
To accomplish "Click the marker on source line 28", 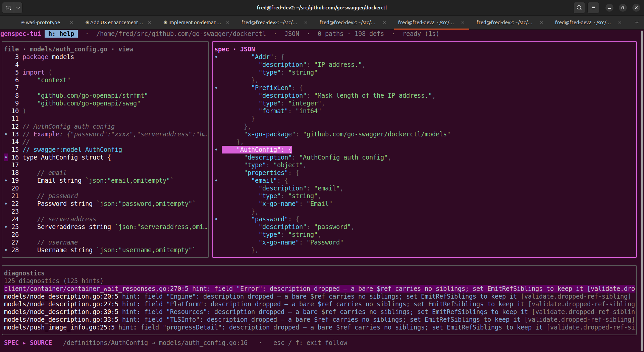I will pyautogui.click(x=6, y=250).
